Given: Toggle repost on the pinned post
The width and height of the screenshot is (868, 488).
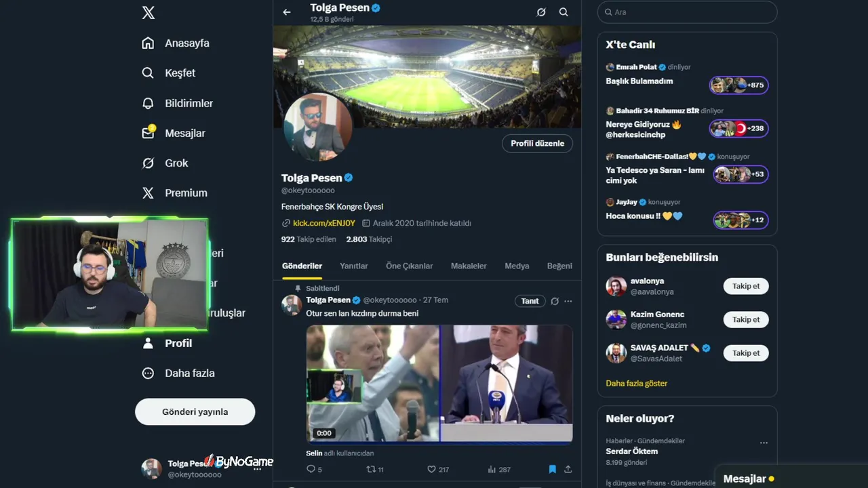Looking at the screenshot, I should (x=371, y=469).
